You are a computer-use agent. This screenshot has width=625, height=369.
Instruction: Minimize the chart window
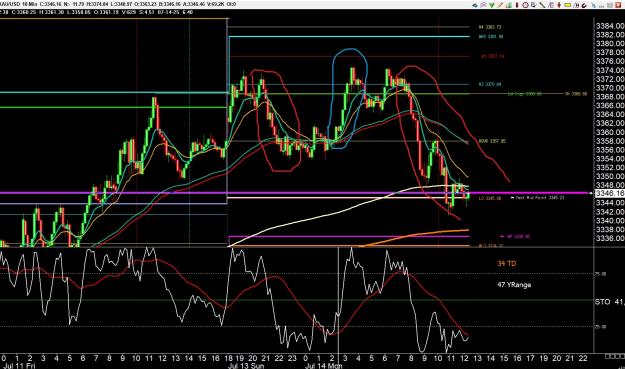click(x=601, y=6)
